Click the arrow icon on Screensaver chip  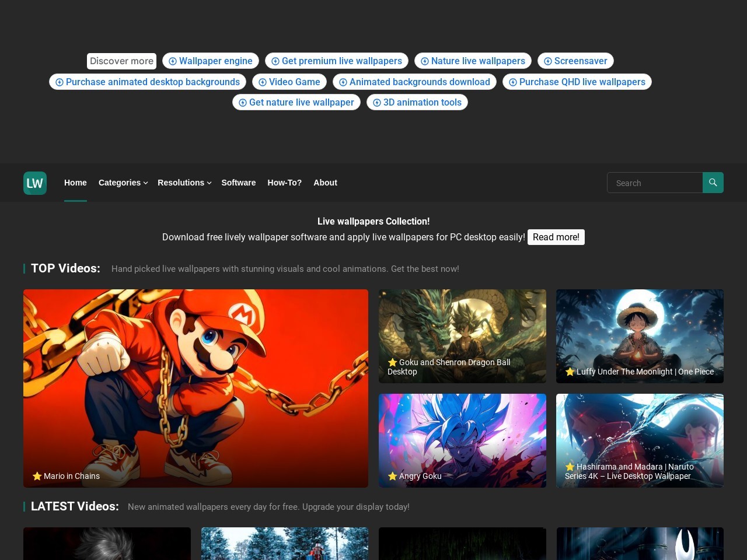point(548,61)
